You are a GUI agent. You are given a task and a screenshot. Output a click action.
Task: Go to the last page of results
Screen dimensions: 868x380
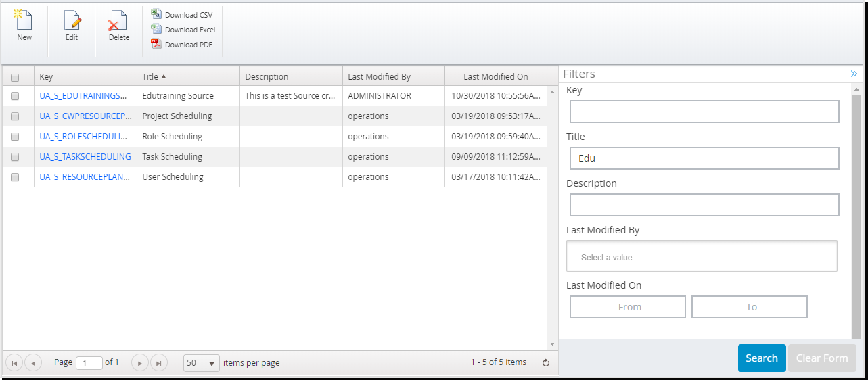158,363
